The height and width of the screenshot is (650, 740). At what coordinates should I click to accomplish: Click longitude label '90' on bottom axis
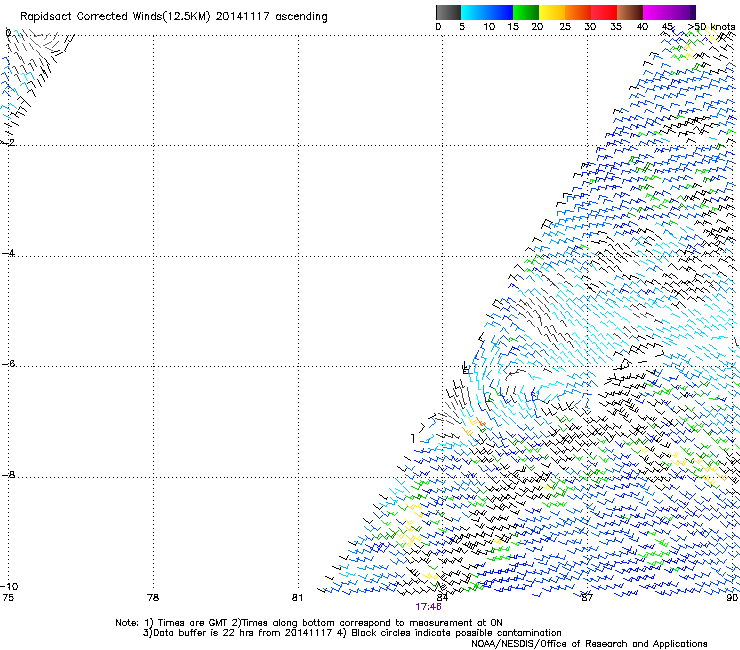(732, 598)
